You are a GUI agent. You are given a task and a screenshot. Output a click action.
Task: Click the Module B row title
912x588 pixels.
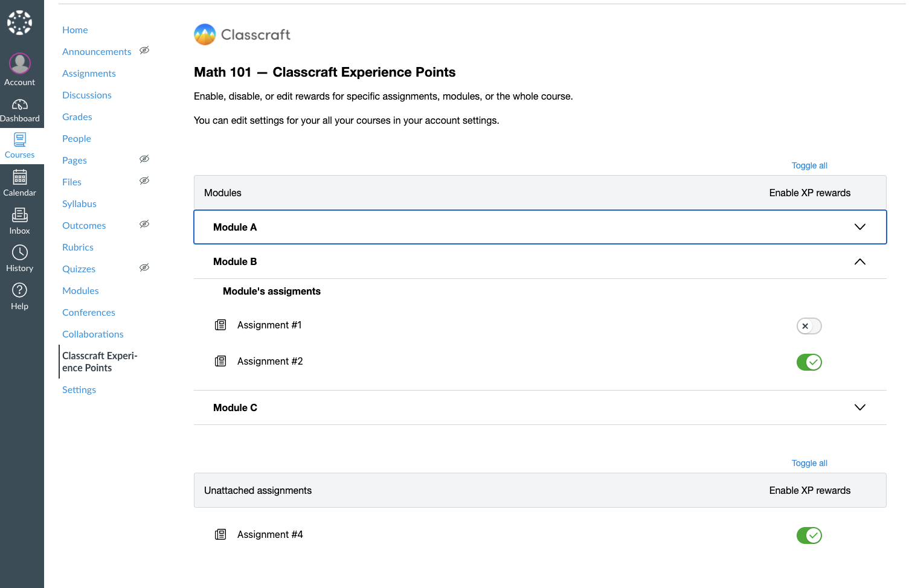(235, 261)
